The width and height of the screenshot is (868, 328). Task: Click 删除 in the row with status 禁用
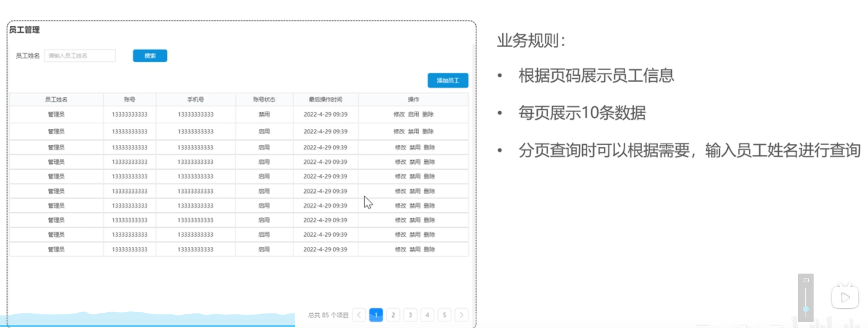click(x=428, y=115)
